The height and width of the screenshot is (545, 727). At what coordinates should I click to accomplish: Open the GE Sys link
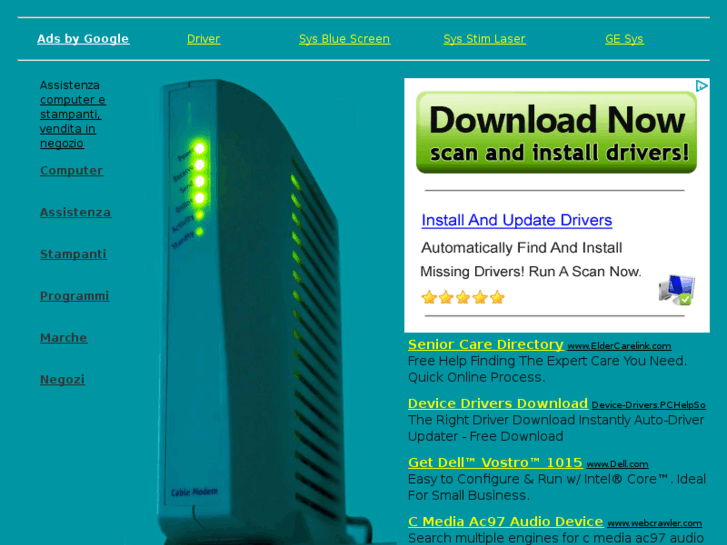[x=624, y=39]
